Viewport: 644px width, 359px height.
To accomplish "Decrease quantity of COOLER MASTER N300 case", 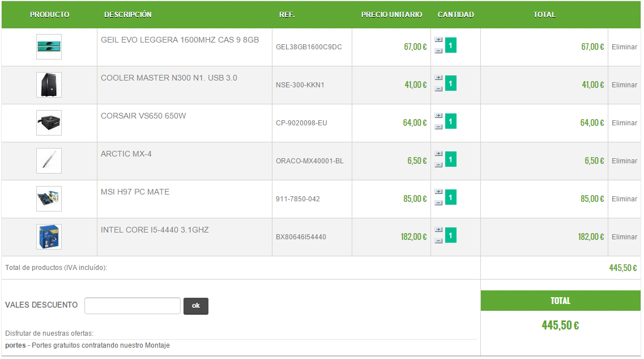I will pyautogui.click(x=438, y=88).
